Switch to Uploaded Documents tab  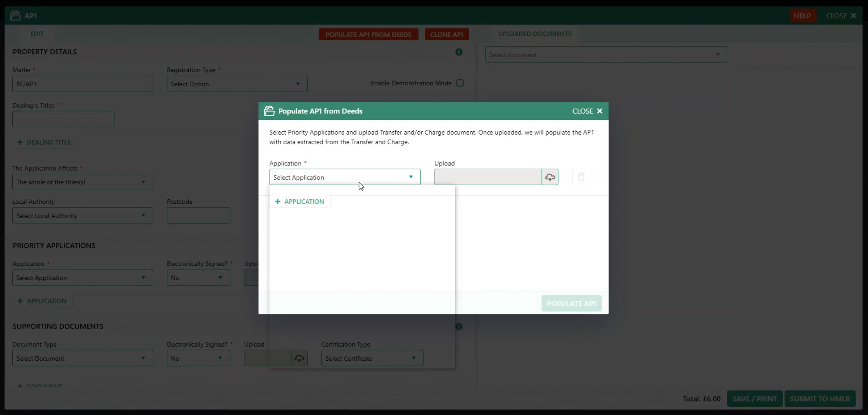[x=535, y=34]
